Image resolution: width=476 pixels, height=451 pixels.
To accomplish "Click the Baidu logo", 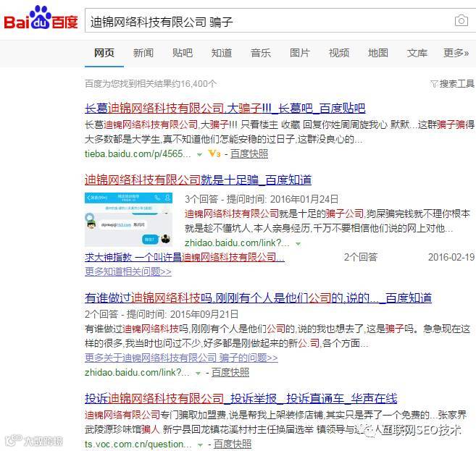I will pos(41,18).
